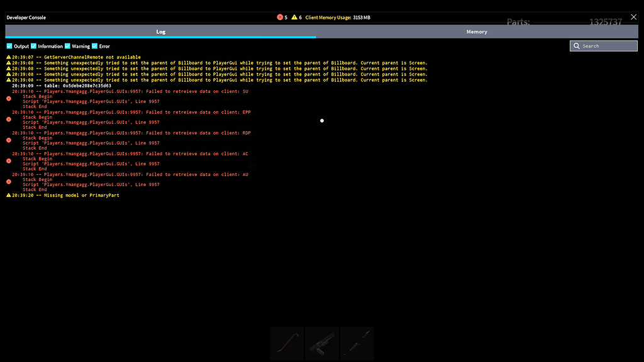Click the warning icon on first Billboard parent warning
Viewport: 644px width, 362px height.
click(9, 62)
